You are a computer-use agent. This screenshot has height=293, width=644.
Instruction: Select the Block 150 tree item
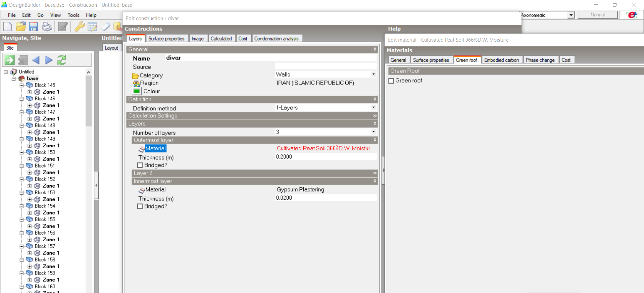pos(45,152)
